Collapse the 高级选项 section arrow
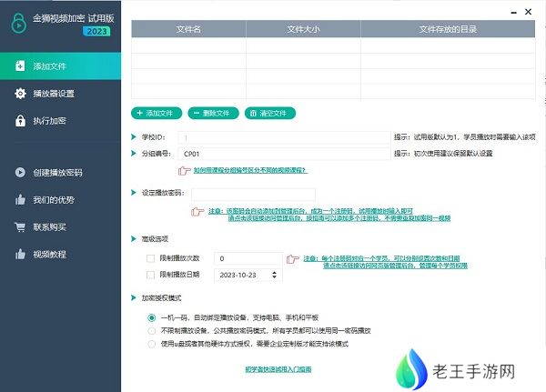 pos(134,238)
